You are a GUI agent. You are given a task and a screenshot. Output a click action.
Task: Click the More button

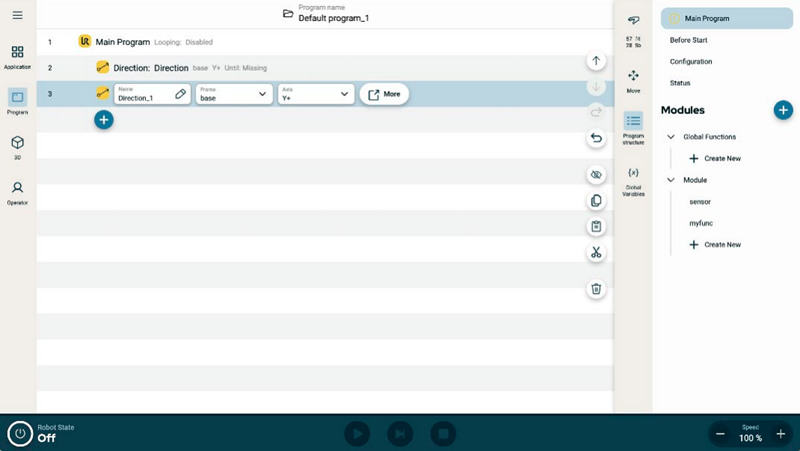pyautogui.click(x=384, y=94)
